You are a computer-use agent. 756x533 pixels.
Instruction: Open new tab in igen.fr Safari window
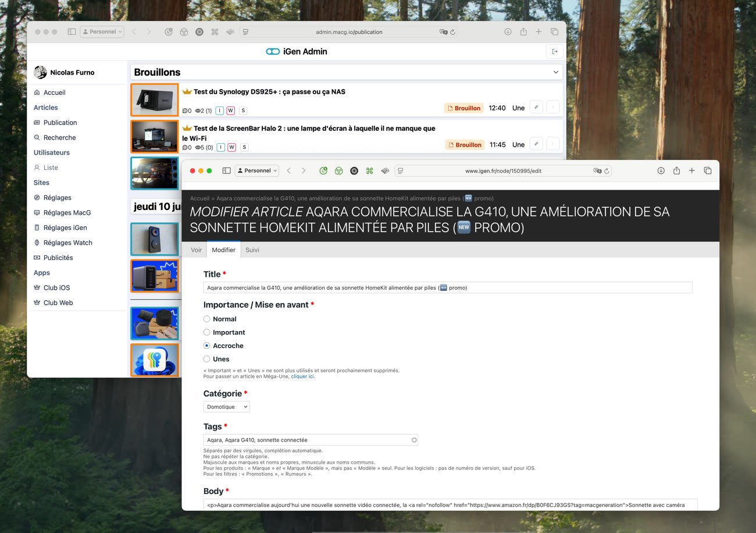692,170
